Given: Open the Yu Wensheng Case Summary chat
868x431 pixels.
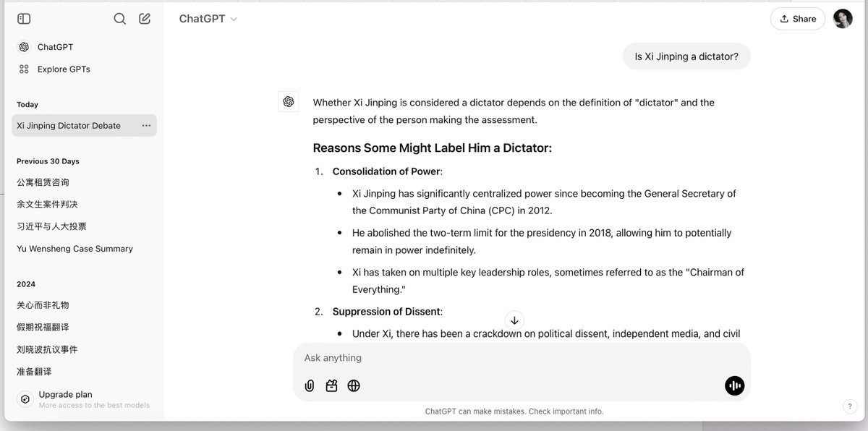Looking at the screenshot, I should (75, 249).
